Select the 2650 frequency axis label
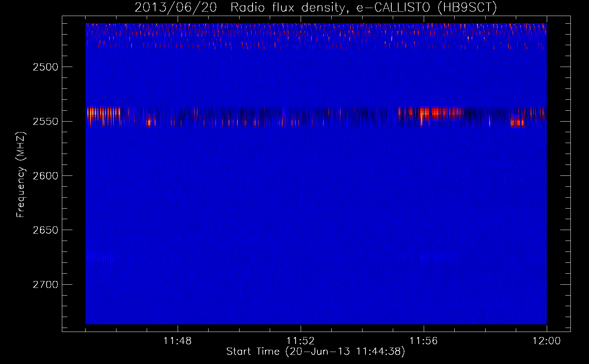Viewport: 589px width, 364px height. pyautogui.click(x=46, y=230)
